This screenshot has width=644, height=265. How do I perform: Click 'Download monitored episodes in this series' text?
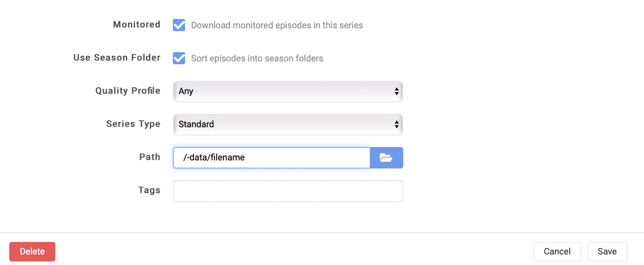[277, 25]
